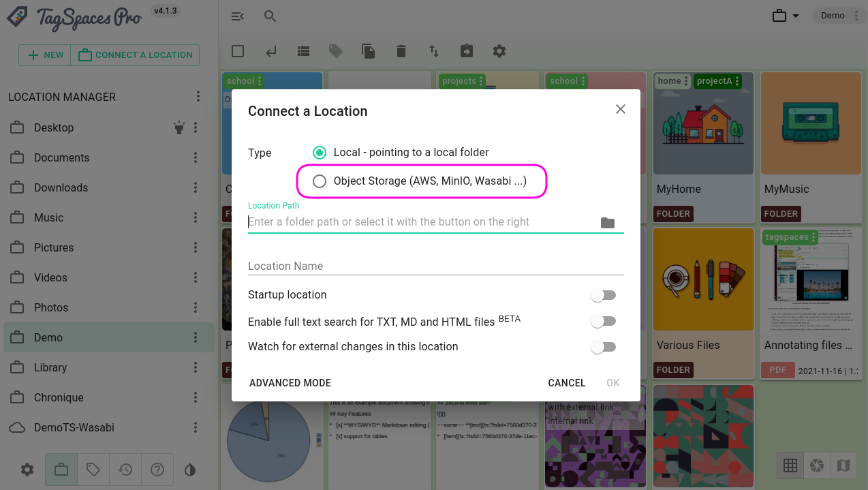The width and height of the screenshot is (868, 490).
Task: Open DemoTS-Wasabi more options
Action: click(x=196, y=427)
